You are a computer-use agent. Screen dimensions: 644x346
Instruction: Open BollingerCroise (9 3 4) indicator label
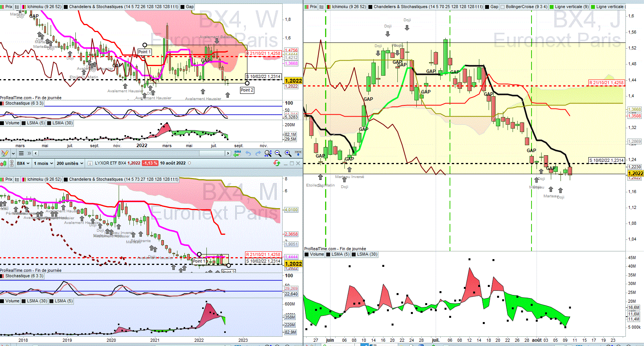point(526,7)
